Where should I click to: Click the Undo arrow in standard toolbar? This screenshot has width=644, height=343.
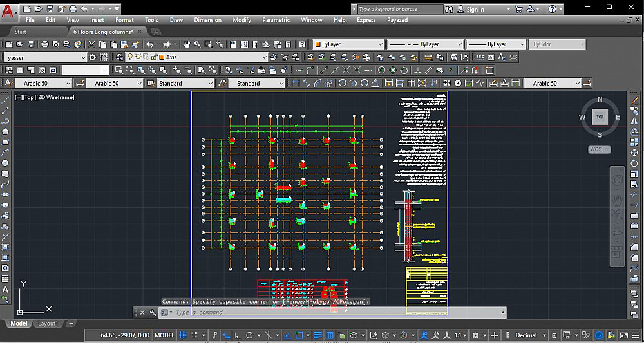[149, 44]
